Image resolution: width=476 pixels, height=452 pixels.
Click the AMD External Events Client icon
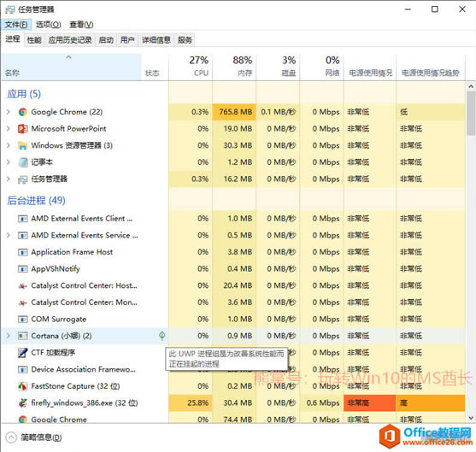(x=22, y=219)
